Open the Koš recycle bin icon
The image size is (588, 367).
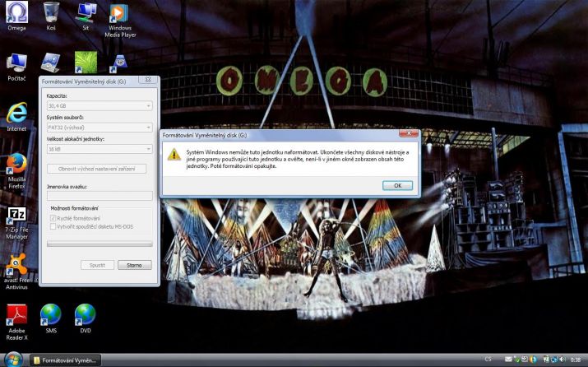(x=51, y=16)
